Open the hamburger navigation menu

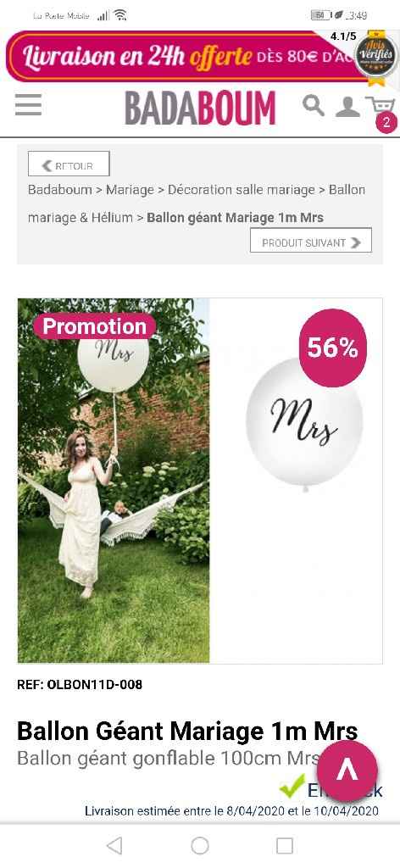point(28,104)
